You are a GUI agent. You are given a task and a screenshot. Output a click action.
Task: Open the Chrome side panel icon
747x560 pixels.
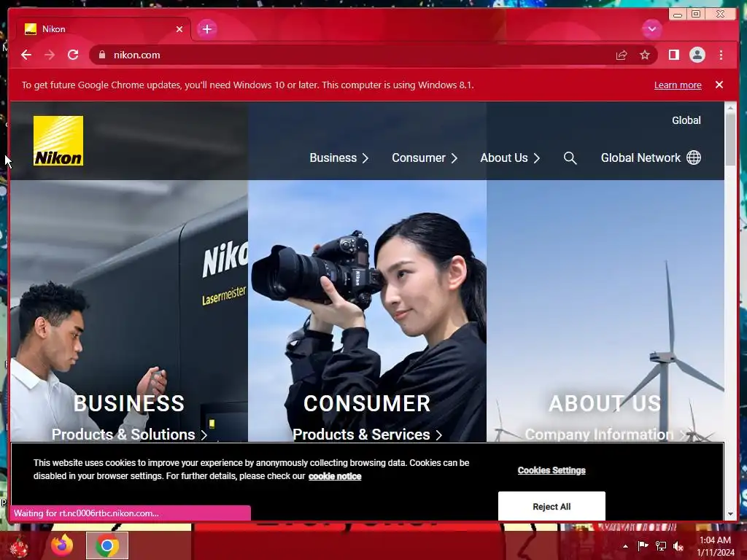click(673, 55)
